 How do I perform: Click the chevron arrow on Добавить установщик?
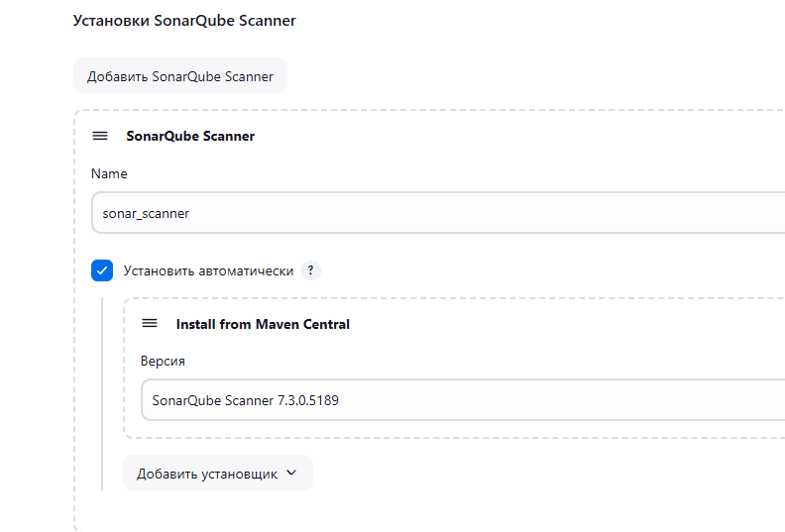tap(291, 473)
